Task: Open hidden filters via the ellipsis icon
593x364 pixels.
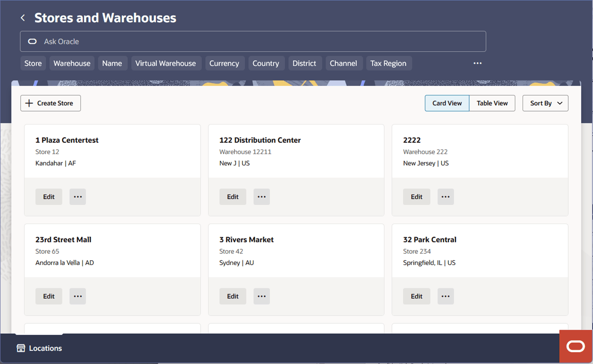Action: coord(477,63)
